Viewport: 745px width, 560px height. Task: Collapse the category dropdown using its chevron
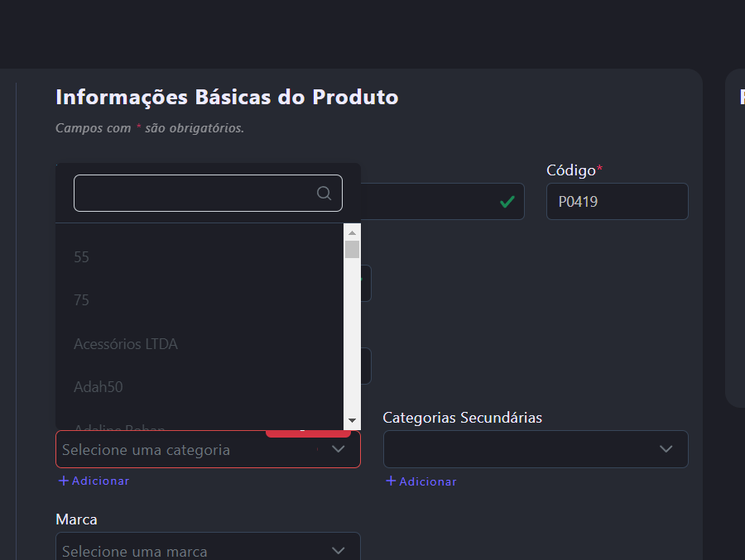(x=338, y=449)
